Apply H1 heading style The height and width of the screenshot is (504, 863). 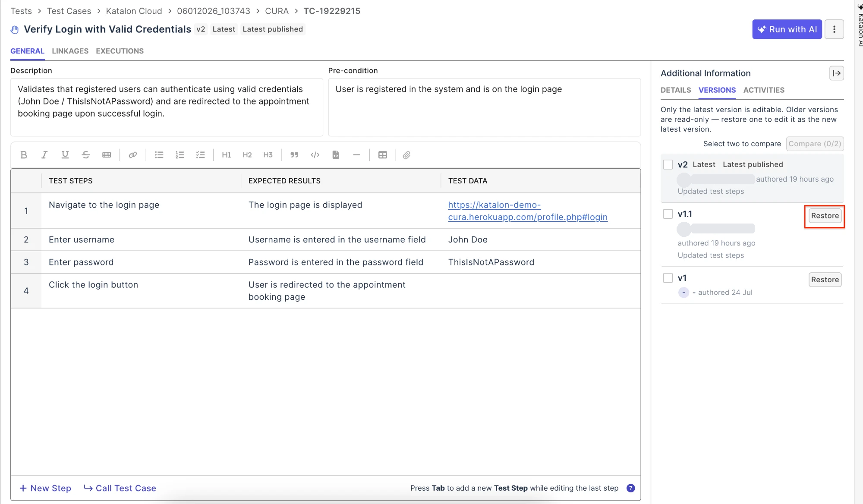pyautogui.click(x=227, y=155)
